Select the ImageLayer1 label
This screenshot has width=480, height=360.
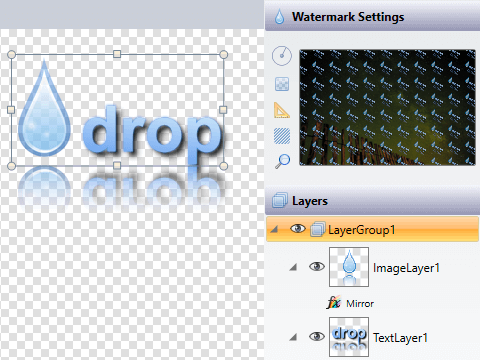click(x=406, y=268)
